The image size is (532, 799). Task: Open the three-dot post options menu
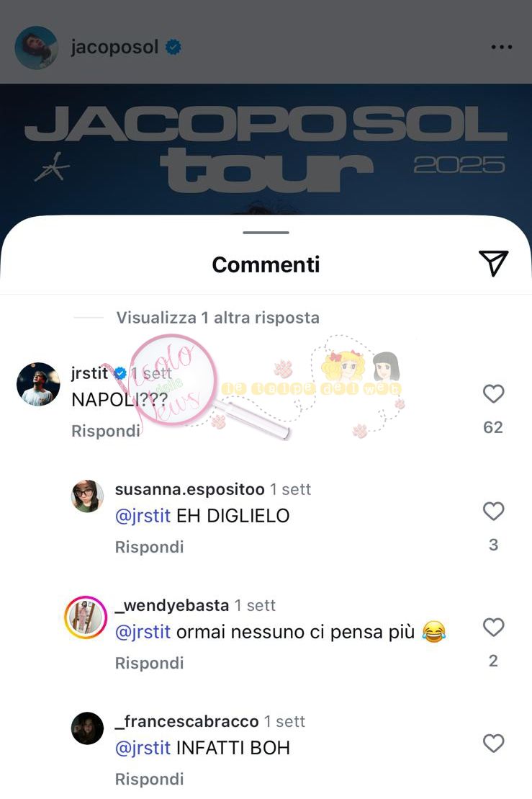(x=502, y=47)
